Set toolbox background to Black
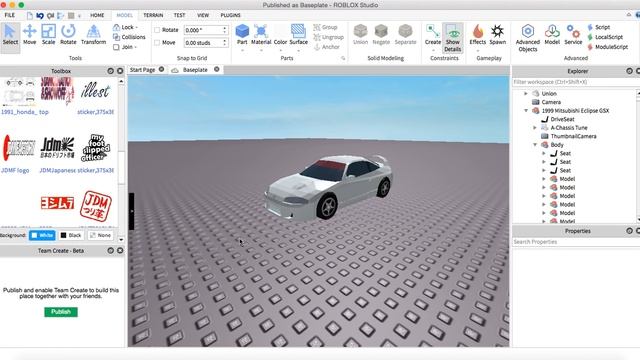 [71, 235]
